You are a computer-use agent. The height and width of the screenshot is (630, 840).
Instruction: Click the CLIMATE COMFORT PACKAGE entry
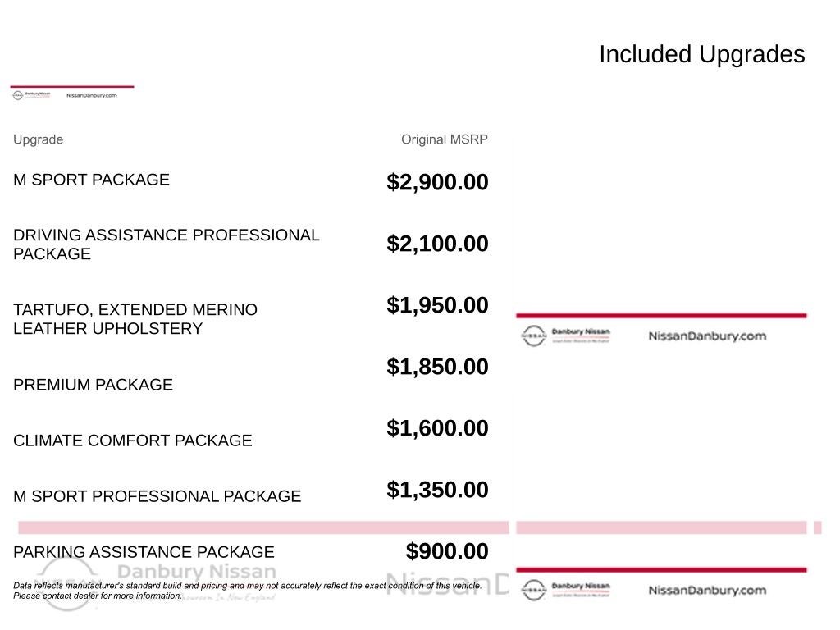133,441
